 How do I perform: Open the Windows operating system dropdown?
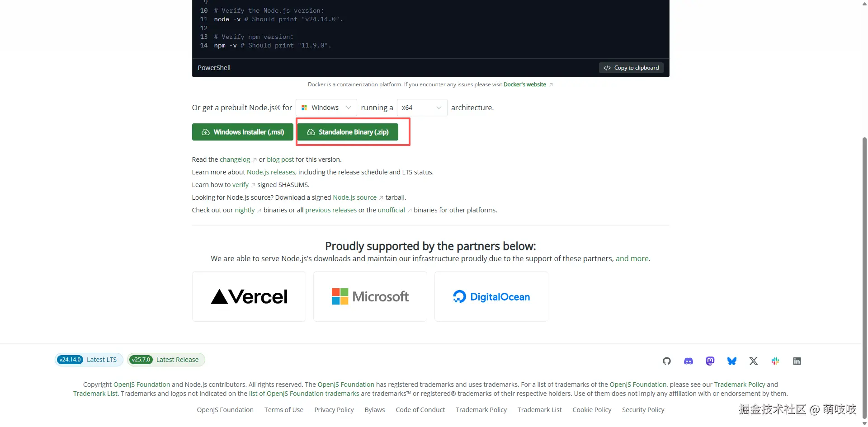pyautogui.click(x=326, y=108)
